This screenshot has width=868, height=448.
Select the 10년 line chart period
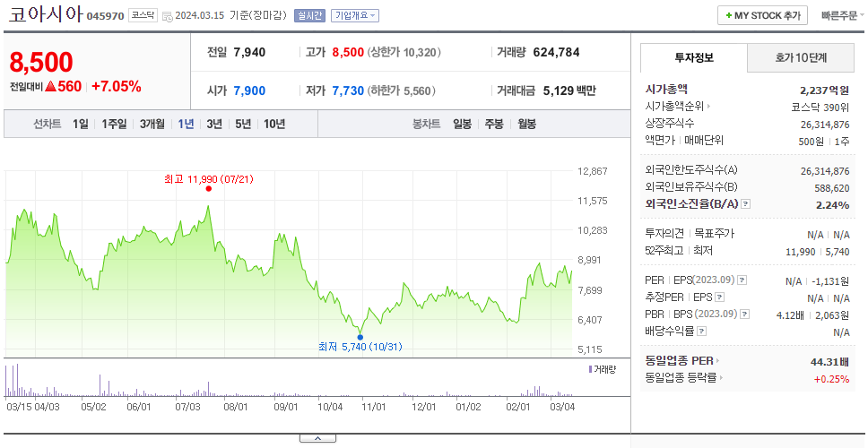(274, 124)
